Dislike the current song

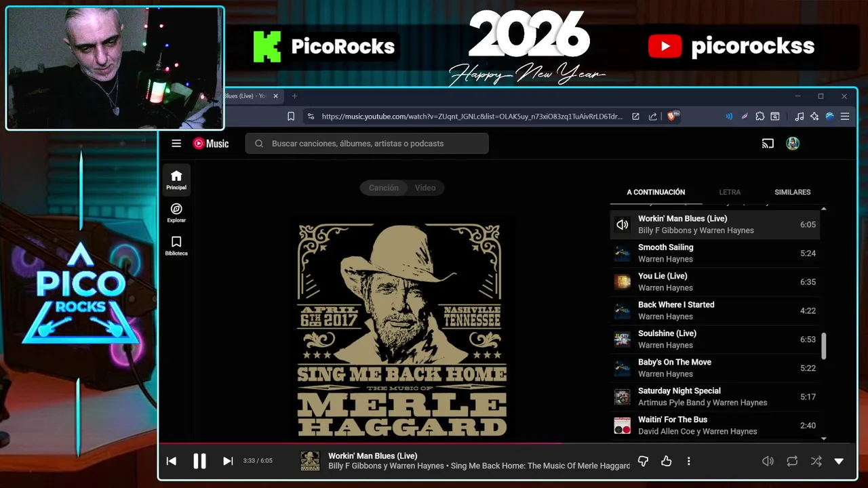[x=643, y=461]
